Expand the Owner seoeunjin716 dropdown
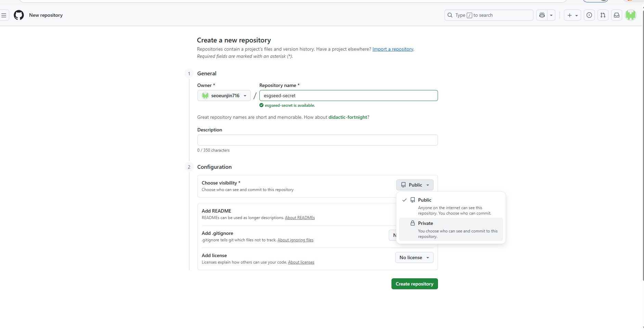Image resolution: width=644 pixels, height=330 pixels. coord(224,96)
